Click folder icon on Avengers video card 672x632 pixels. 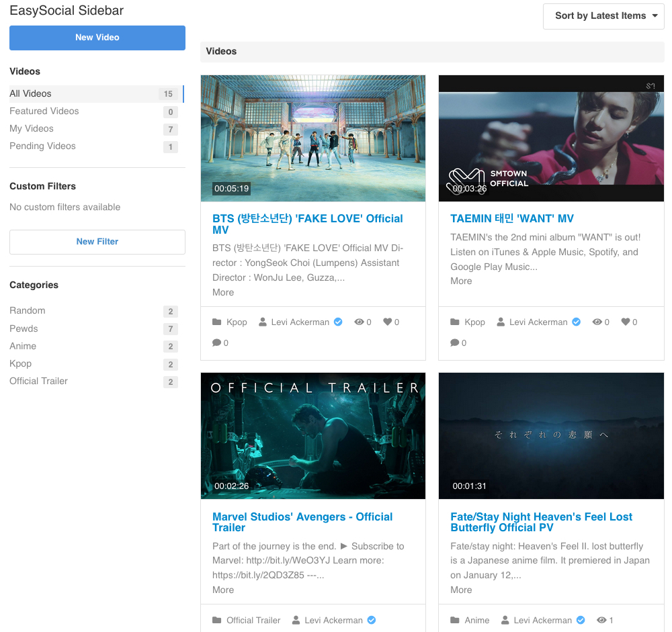tap(217, 620)
